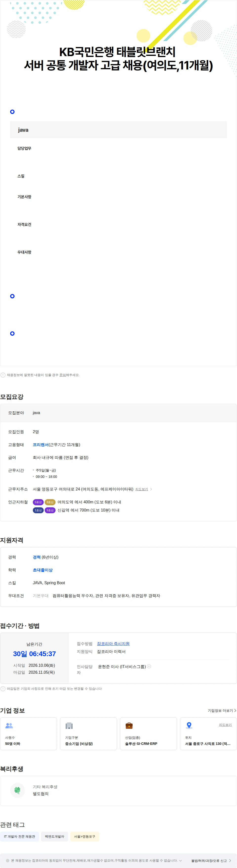Click the 잡코리아 이력서 application form text
Image resolution: width=237 pixels, height=868 pixels.
(x=111, y=652)
